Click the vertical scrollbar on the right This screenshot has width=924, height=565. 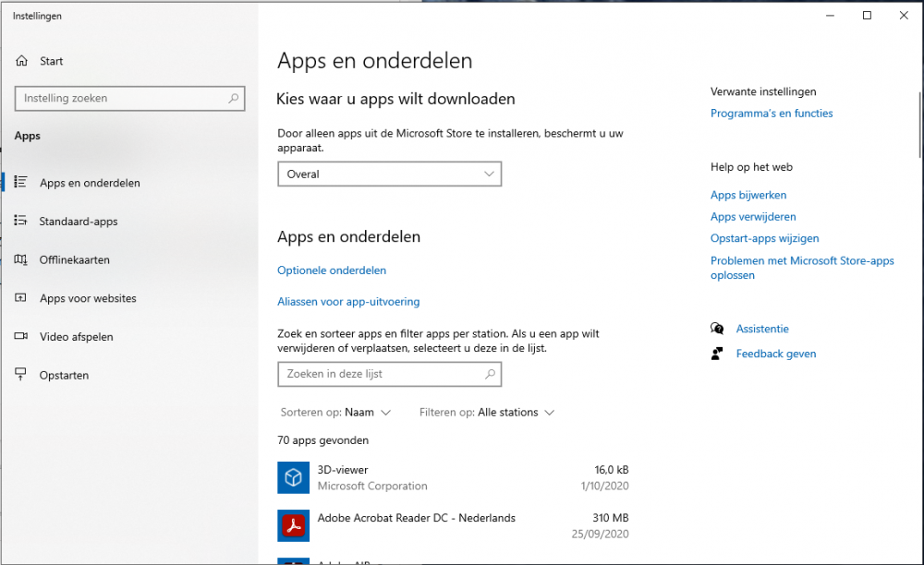[x=919, y=125]
